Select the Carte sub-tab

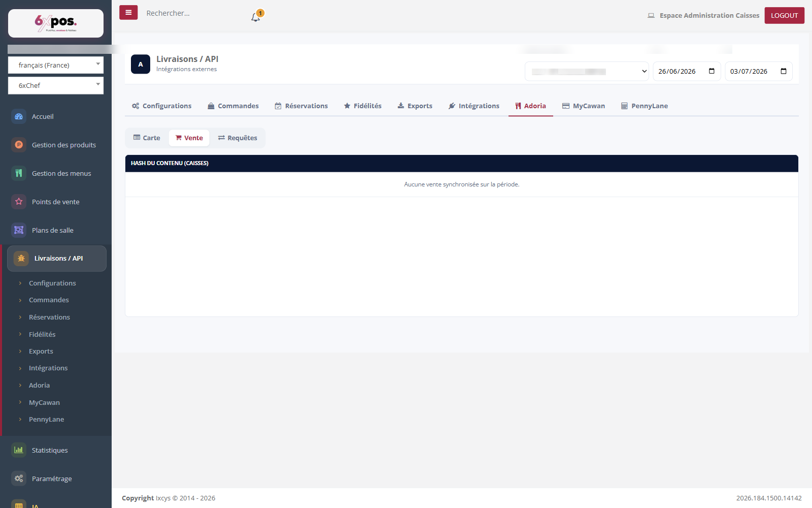[147, 138]
